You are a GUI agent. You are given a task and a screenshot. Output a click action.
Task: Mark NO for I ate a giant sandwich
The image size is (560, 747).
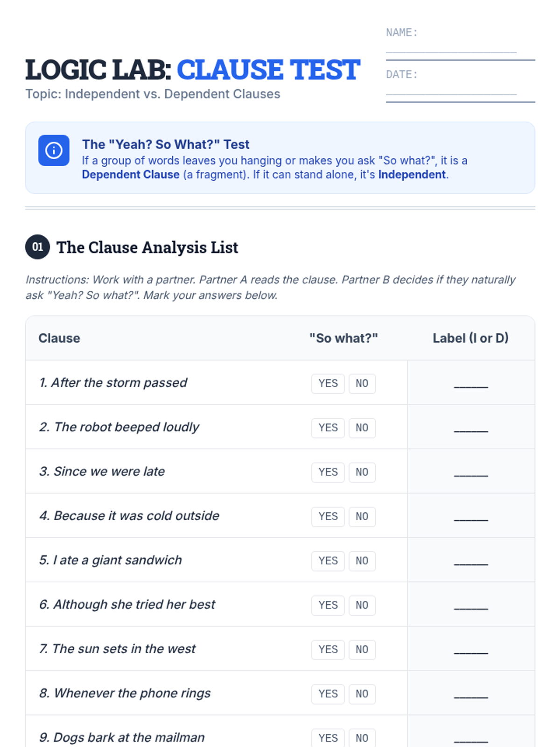(x=362, y=561)
